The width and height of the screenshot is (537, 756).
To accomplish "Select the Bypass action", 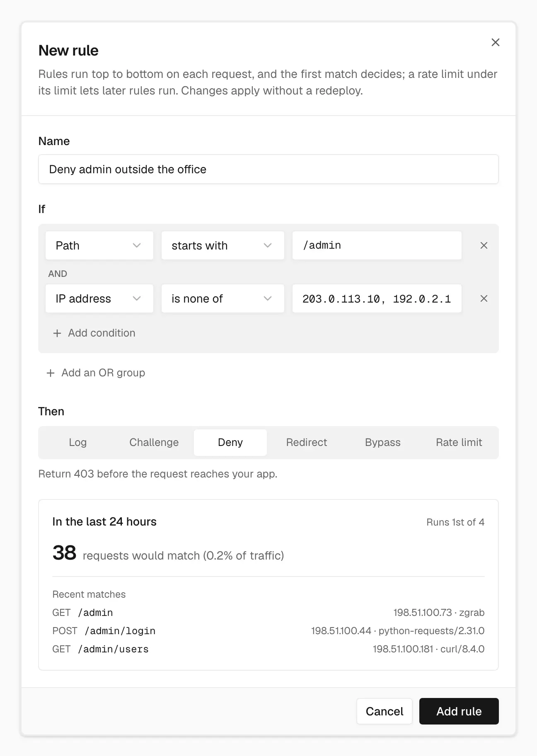I will pyautogui.click(x=383, y=443).
